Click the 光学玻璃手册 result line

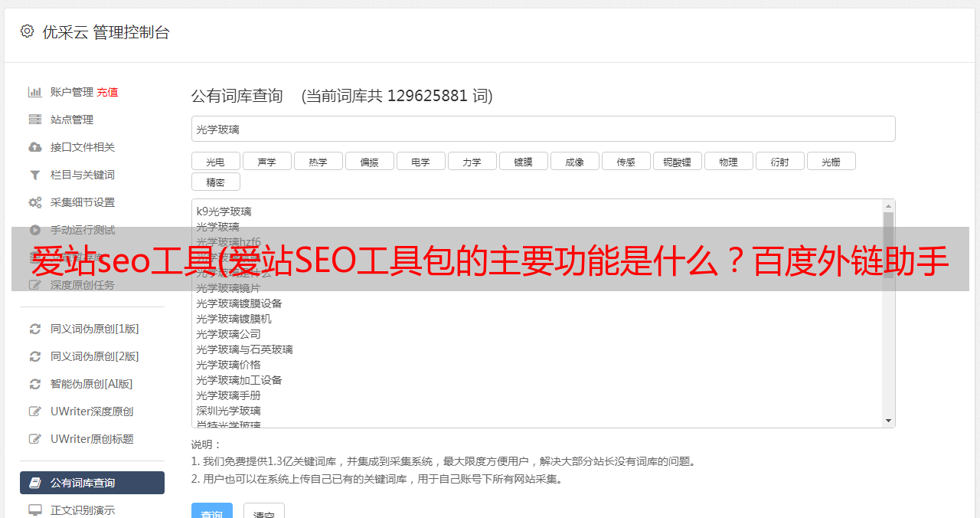tap(228, 395)
